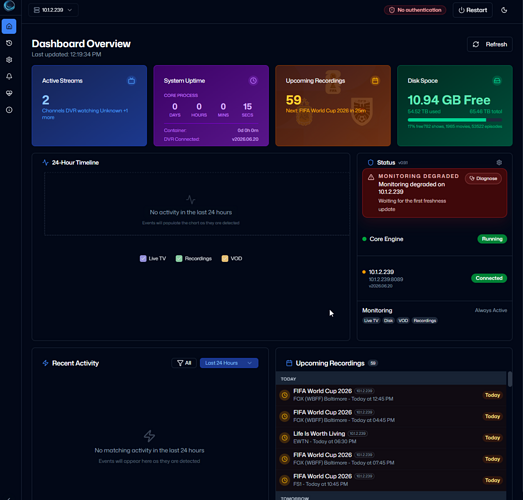Open the notifications bell sidebar icon
The height and width of the screenshot is (500, 523).
click(x=9, y=76)
